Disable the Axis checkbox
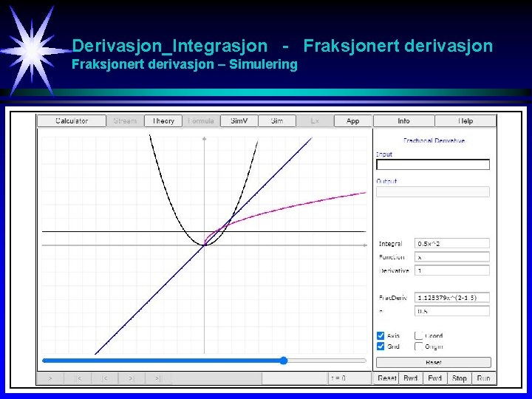Screen dimensions: 532x399 point(381,335)
